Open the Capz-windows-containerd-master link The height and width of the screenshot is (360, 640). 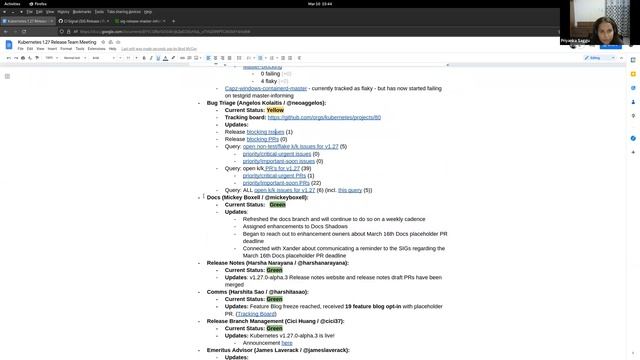tap(266, 88)
